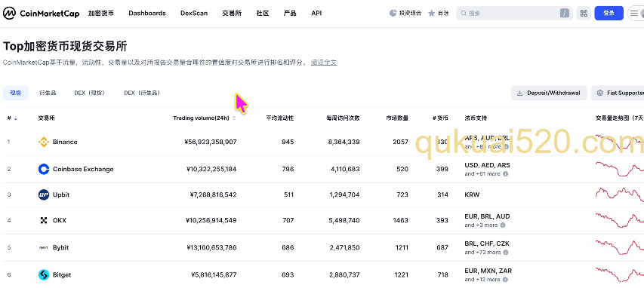Click OKX weekly visits 5,498,740

[344, 220]
